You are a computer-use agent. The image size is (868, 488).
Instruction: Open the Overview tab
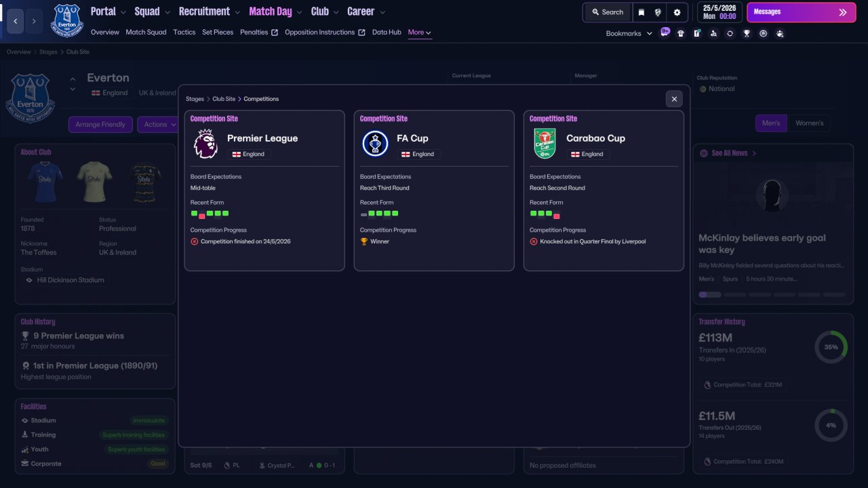pos(105,33)
